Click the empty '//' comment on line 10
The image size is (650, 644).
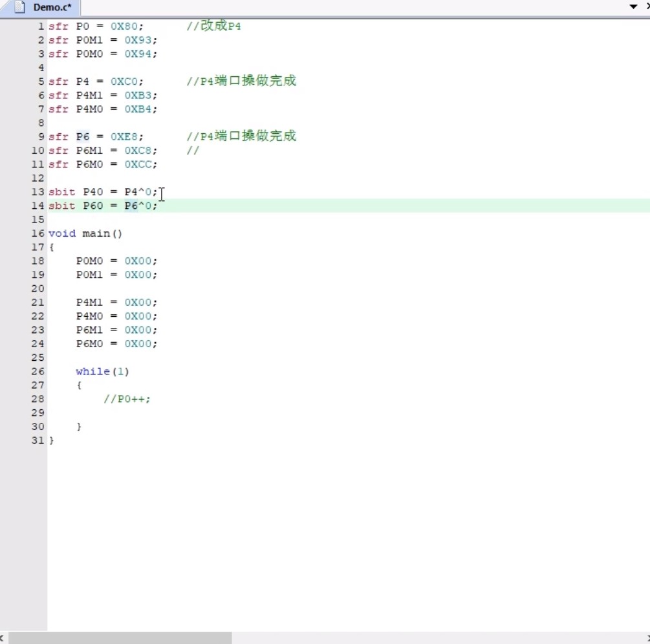coord(193,150)
